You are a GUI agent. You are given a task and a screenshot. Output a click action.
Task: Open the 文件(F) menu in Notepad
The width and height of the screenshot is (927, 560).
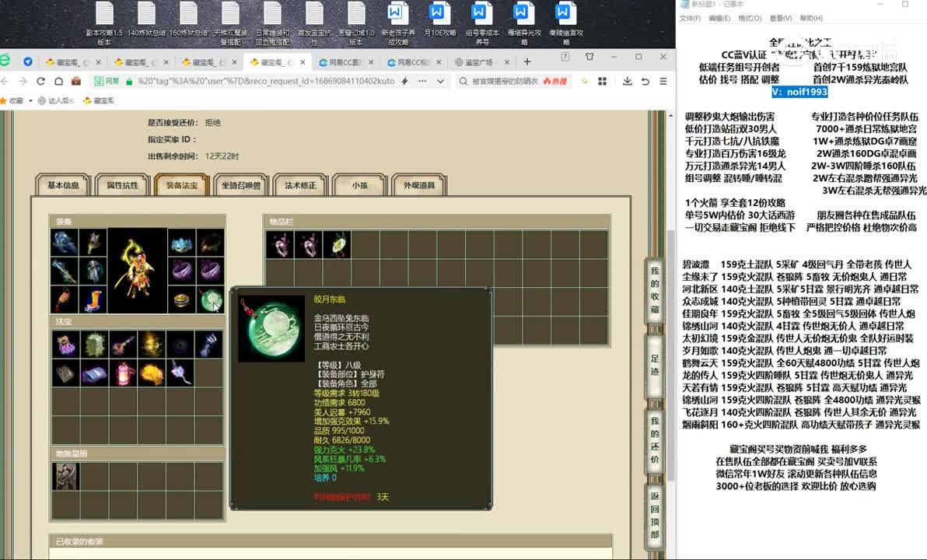pyautogui.click(x=690, y=19)
